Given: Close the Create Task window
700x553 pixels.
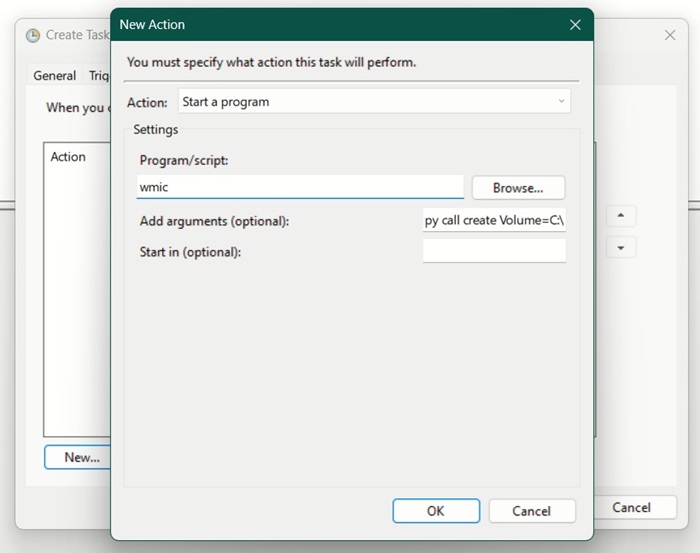Looking at the screenshot, I should coord(670,35).
